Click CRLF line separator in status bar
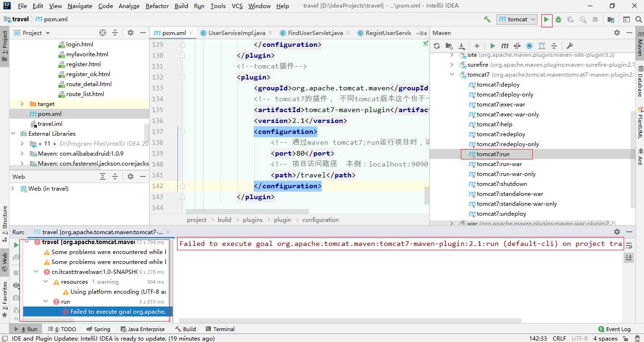This screenshot has width=644, height=342. (559, 338)
